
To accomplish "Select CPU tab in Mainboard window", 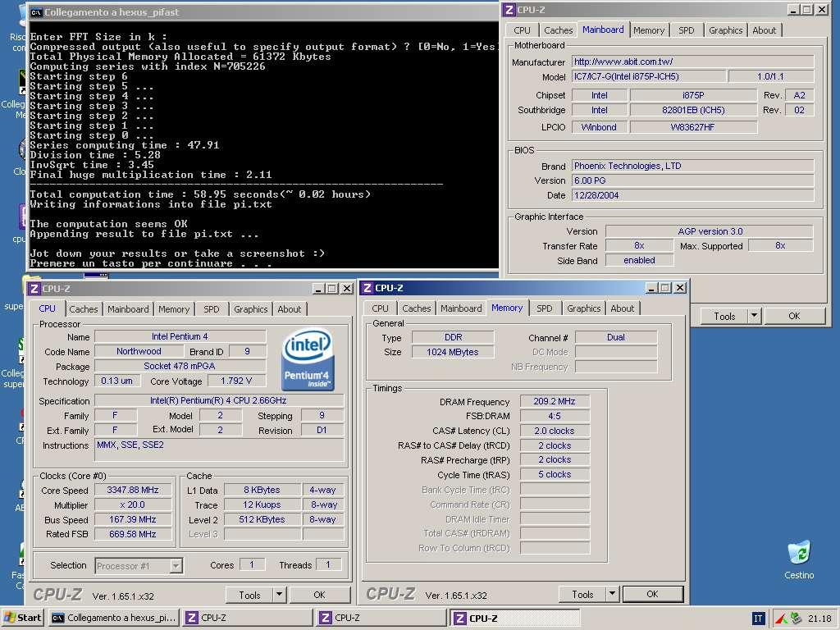I will [522, 30].
